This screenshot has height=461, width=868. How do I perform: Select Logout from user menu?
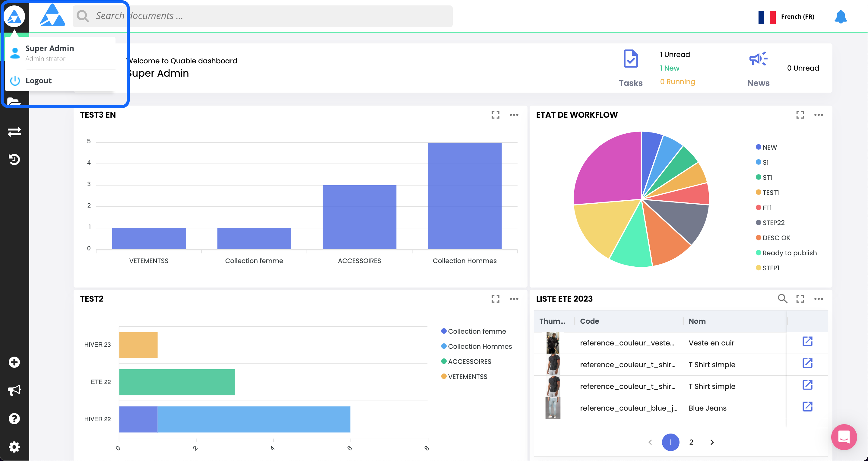(38, 81)
